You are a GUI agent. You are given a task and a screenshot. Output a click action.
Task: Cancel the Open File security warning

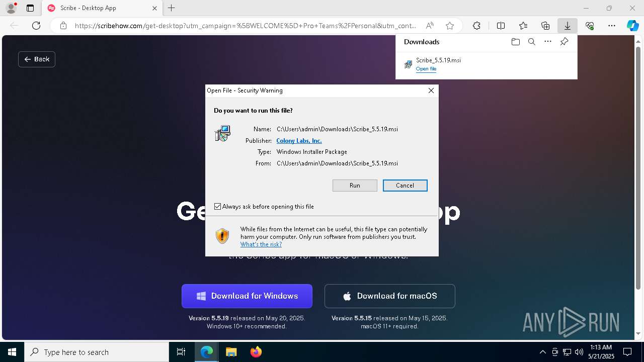405,186
